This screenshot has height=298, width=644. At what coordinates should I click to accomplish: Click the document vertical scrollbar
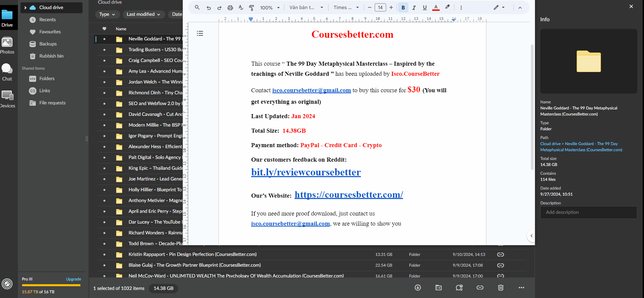532,107
